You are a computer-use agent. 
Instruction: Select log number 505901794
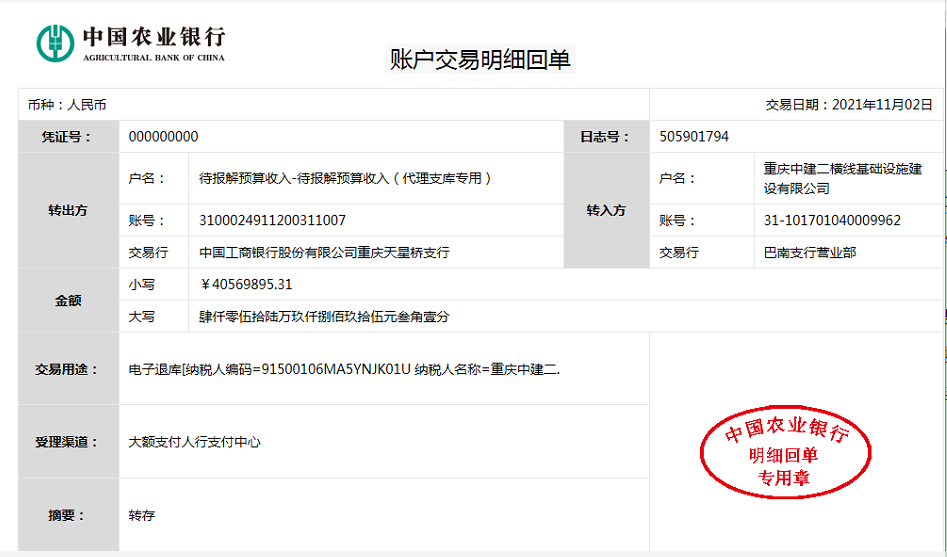(694, 137)
